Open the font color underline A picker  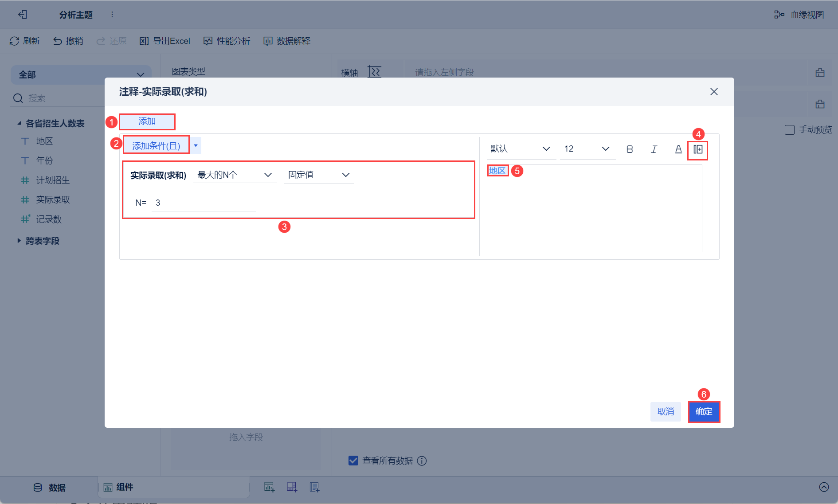pyautogui.click(x=678, y=149)
